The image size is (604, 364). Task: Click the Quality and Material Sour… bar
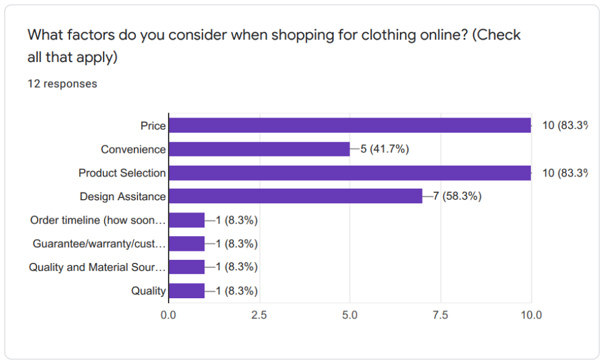[187, 267]
